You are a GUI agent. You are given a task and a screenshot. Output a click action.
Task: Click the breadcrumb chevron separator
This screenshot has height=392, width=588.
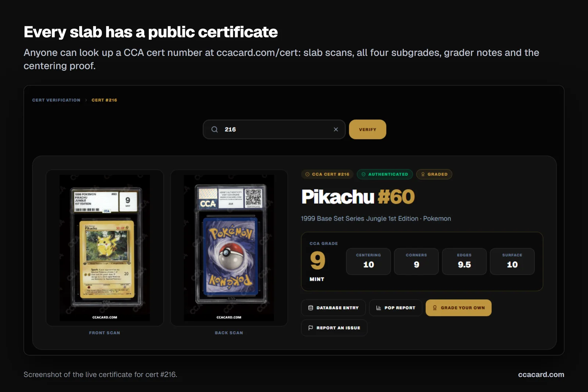[86, 100]
